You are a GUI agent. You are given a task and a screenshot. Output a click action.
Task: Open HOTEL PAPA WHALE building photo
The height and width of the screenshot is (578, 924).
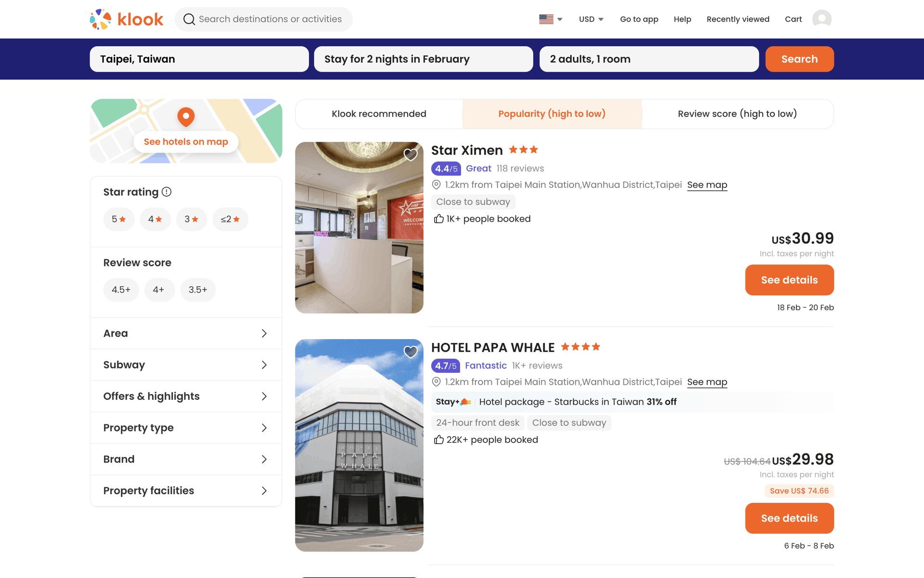click(x=359, y=445)
